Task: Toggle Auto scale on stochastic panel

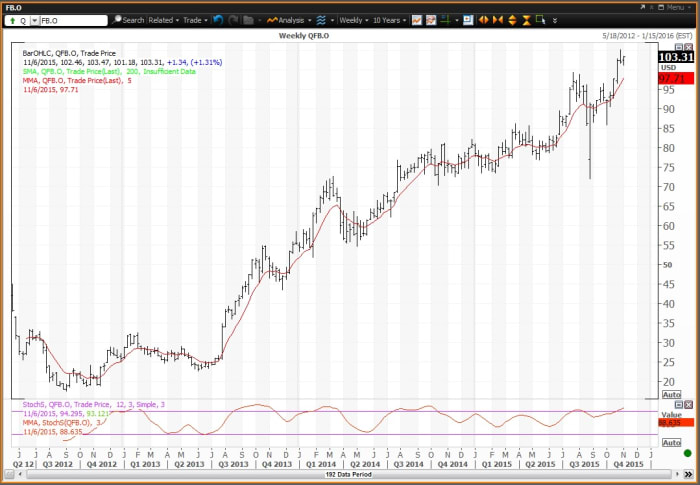Action: (x=671, y=442)
